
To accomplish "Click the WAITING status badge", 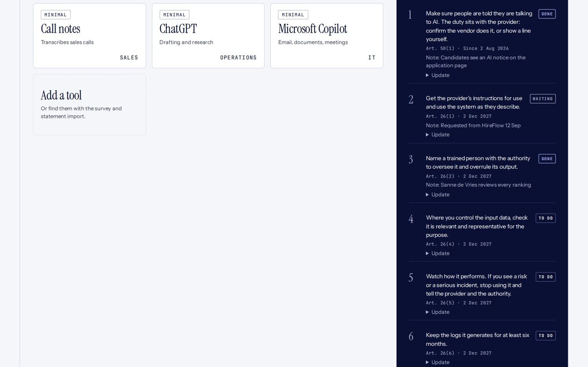I will click(x=543, y=99).
